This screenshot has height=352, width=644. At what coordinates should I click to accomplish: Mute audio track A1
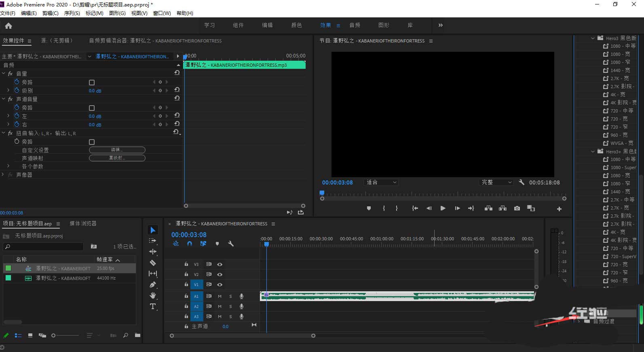pyautogui.click(x=220, y=296)
